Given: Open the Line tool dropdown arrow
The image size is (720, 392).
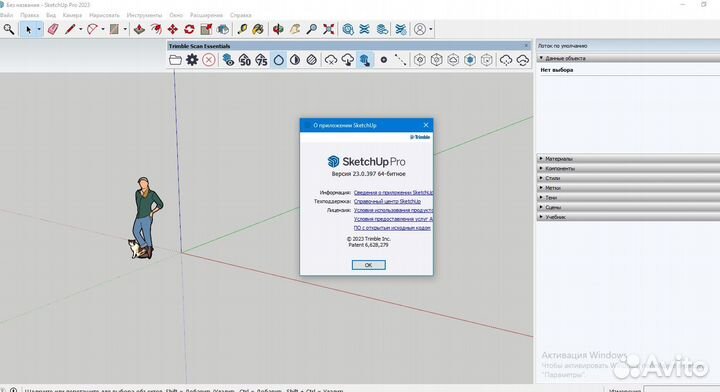Looking at the screenshot, I should tap(80, 29).
